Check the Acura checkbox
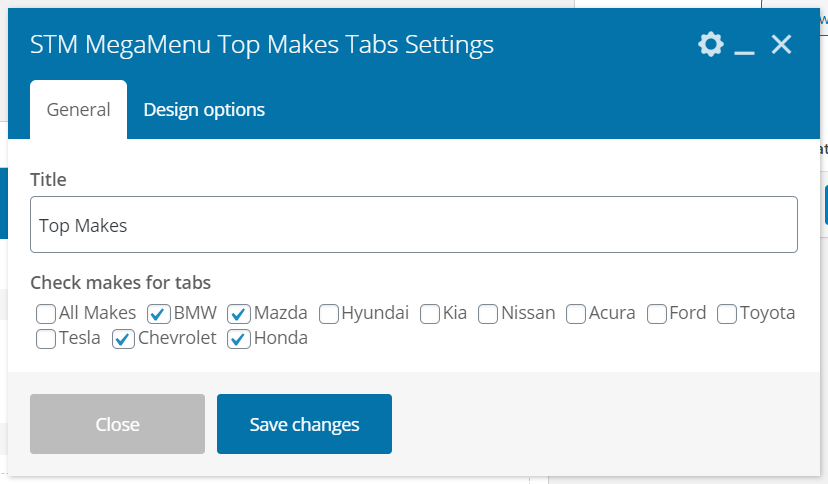Viewport: 828px width, 484px height. [x=576, y=314]
